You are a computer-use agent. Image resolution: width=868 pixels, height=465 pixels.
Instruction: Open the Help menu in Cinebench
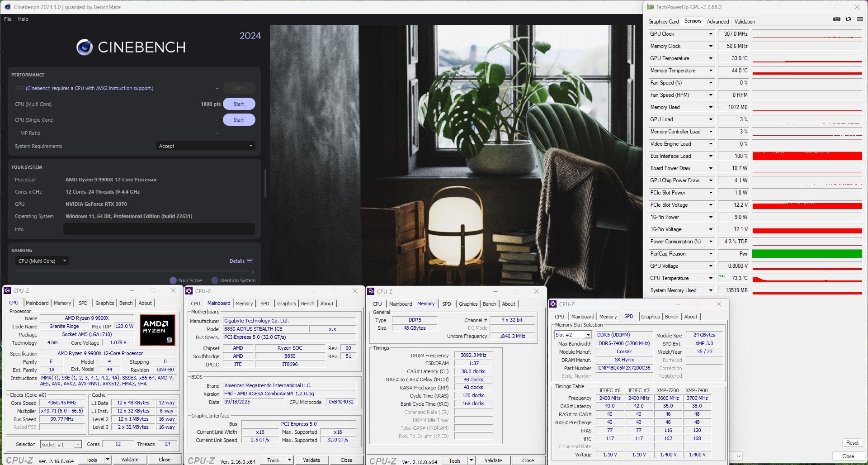[23, 19]
